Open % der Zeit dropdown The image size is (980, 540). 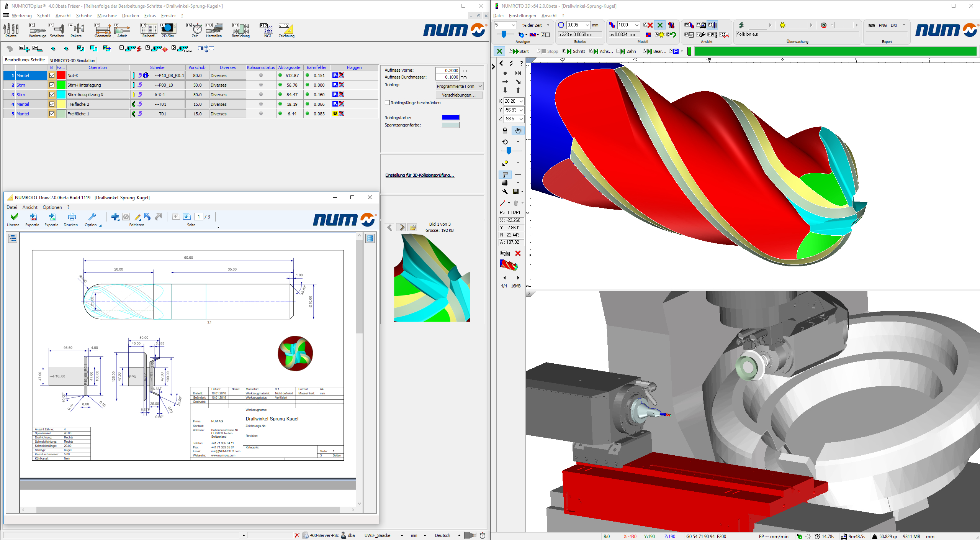pyautogui.click(x=548, y=25)
